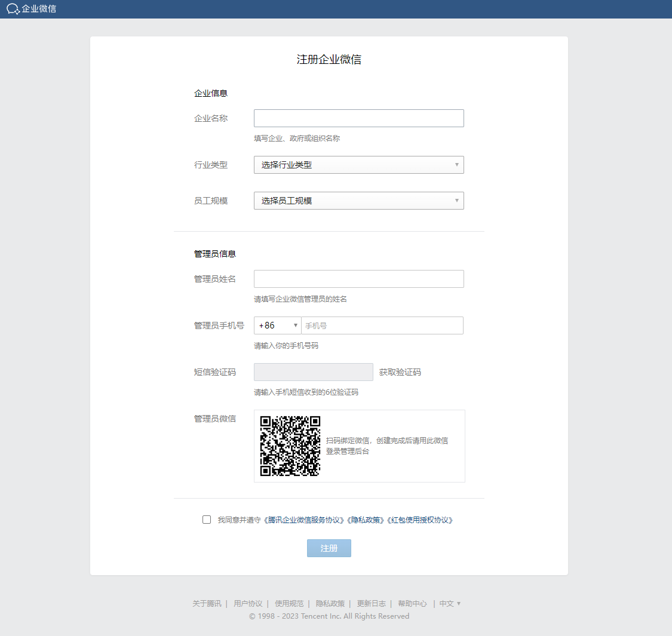
Task: Go to 帮助中心 in the footer
Action: pos(412,604)
